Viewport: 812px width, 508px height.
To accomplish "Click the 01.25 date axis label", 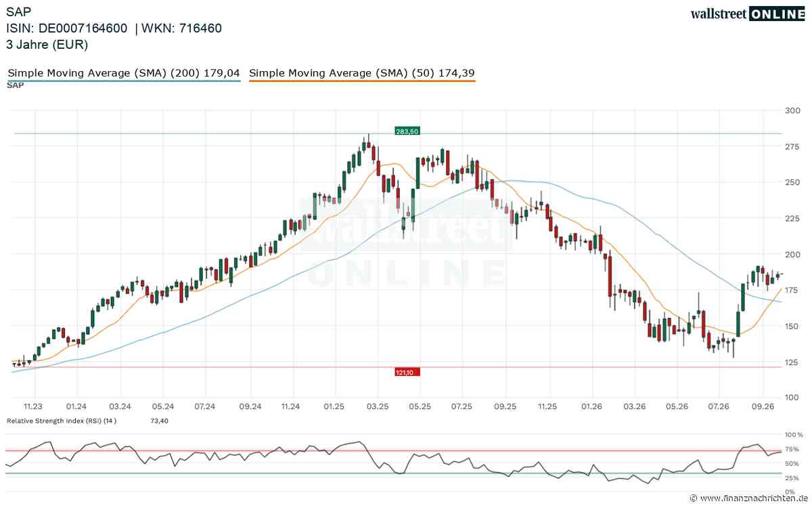I will pos(334,406).
